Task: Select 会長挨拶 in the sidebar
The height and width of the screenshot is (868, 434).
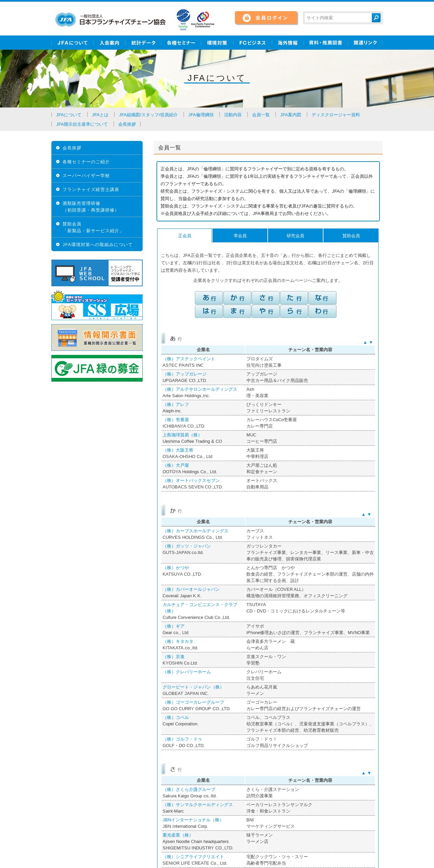Action: pyautogui.click(x=97, y=148)
